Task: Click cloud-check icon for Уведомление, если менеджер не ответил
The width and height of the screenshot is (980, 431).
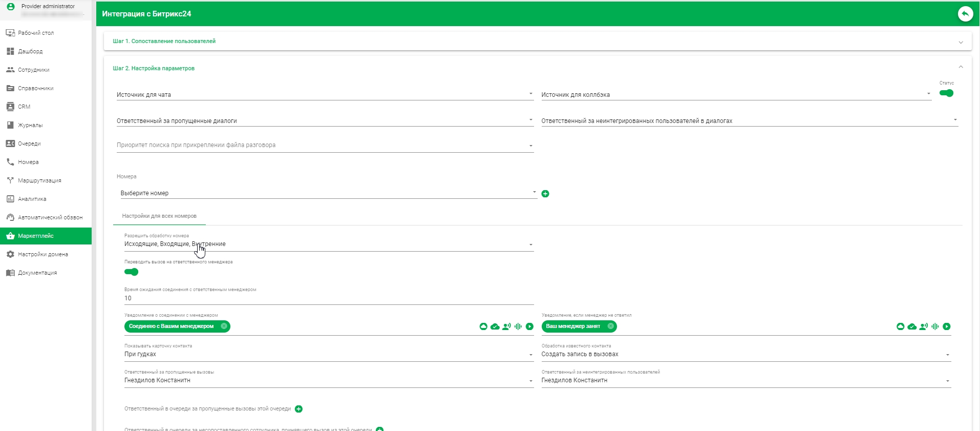Action: click(912, 326)
